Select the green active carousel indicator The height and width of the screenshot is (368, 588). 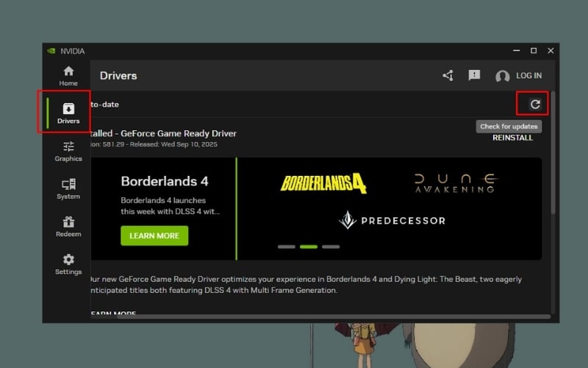click(x=309, y=247)
